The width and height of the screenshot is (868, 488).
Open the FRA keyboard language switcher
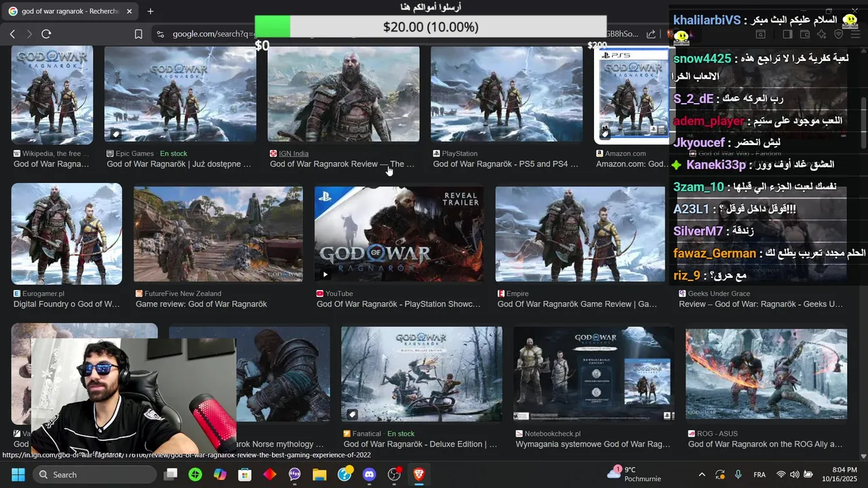(759, 474)
